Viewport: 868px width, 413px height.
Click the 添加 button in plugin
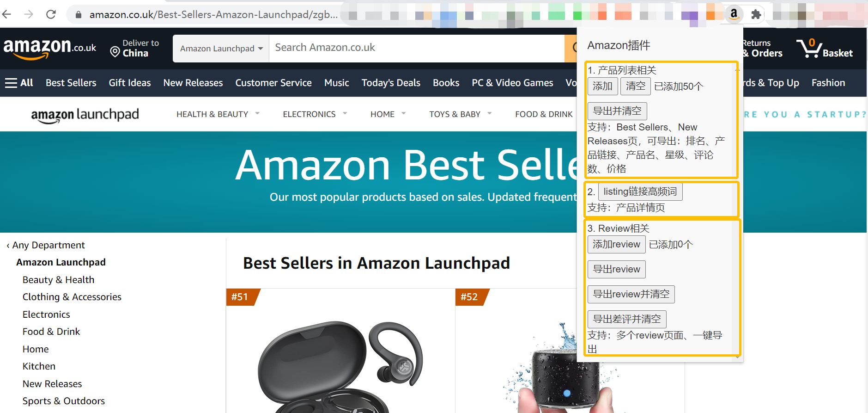tap(602, 86)
